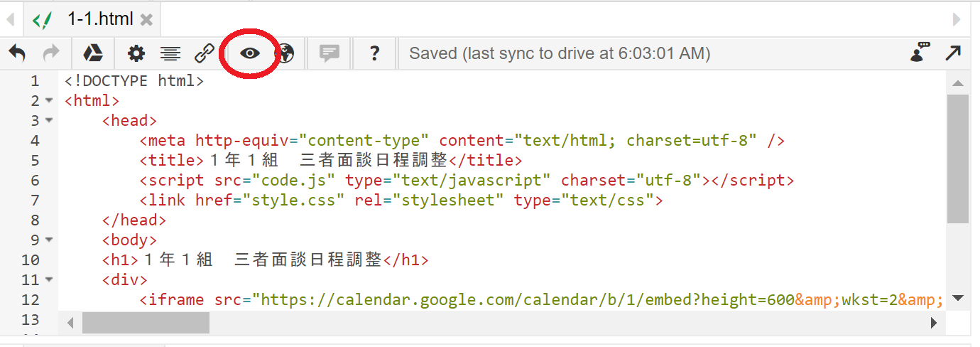The width and height of the screenshot is (980, 347).
Task: Open the settings gear icon
Action: [x=136, y=53]
